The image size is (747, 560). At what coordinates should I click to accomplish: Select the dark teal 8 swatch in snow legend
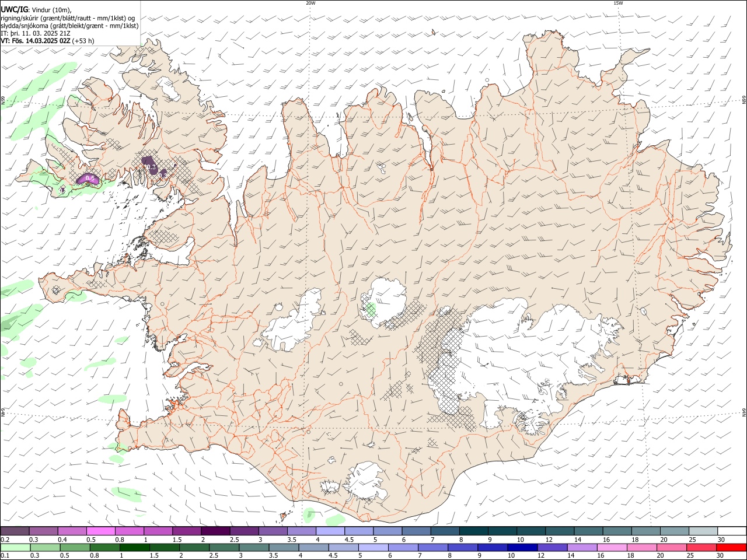[x=473, y=531]
